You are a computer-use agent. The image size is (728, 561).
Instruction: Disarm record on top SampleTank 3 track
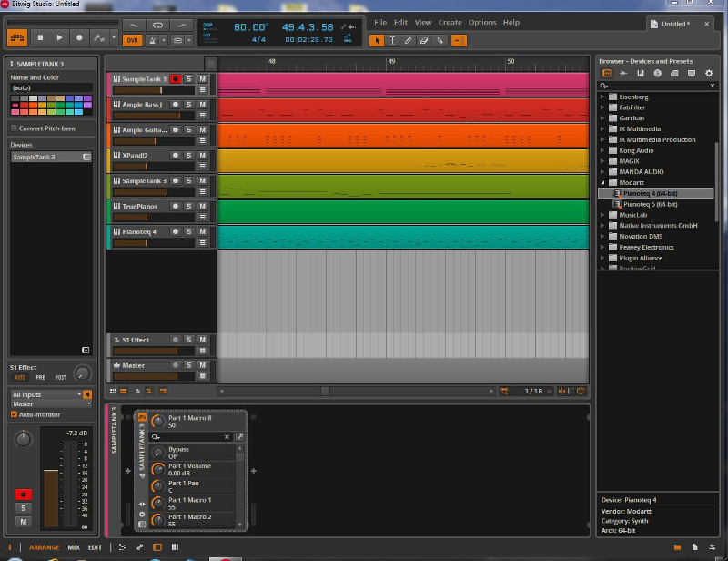coord(175,79)
